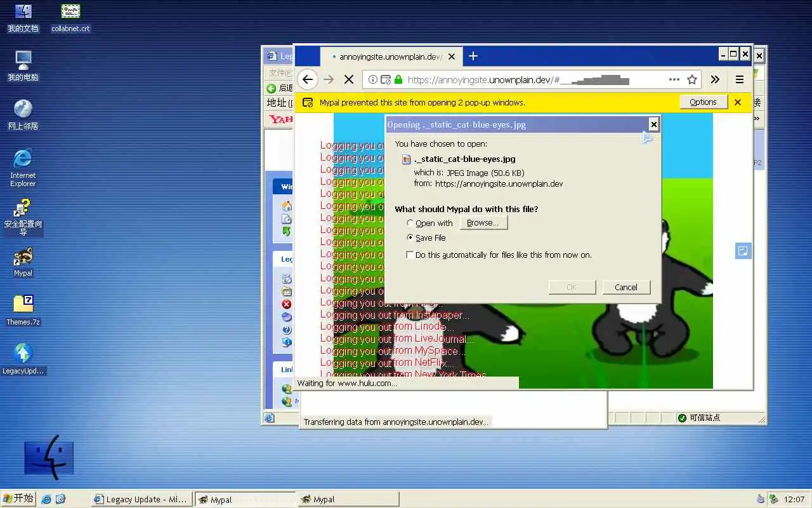Bookmark this page with the star icon
812x508 pixels.
tap(692, 79)
